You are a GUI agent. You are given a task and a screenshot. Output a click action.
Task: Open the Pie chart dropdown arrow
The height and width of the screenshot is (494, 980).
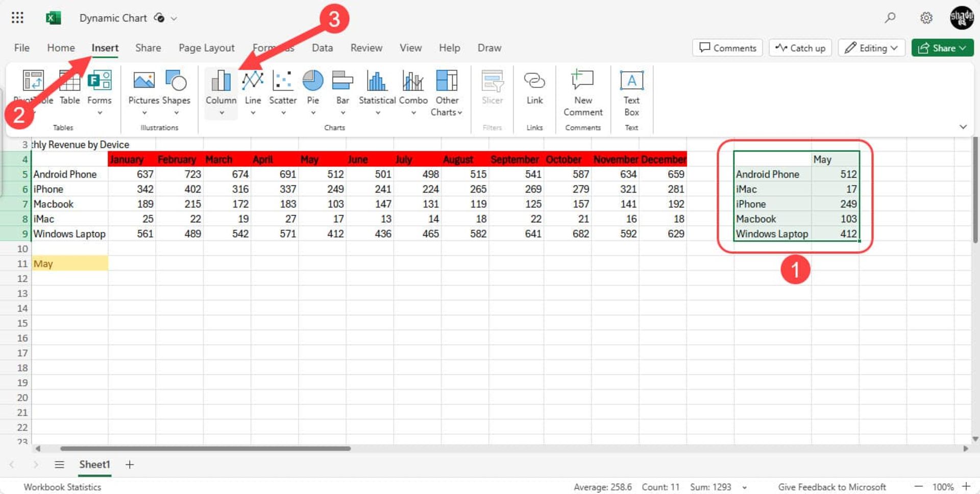click(313, 113)
